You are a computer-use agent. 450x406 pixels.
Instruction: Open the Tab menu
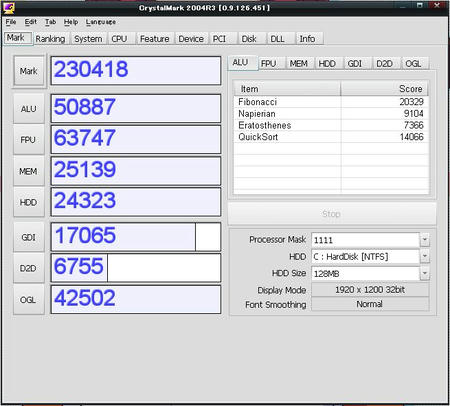point(50,22)
